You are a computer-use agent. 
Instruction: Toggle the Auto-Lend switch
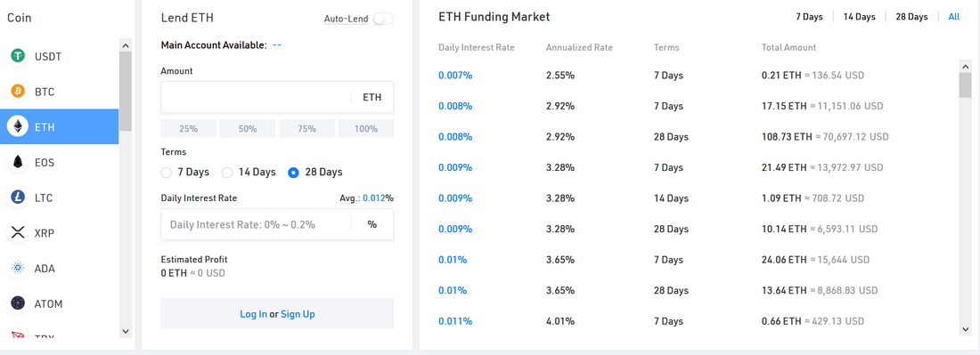[383, 19]
